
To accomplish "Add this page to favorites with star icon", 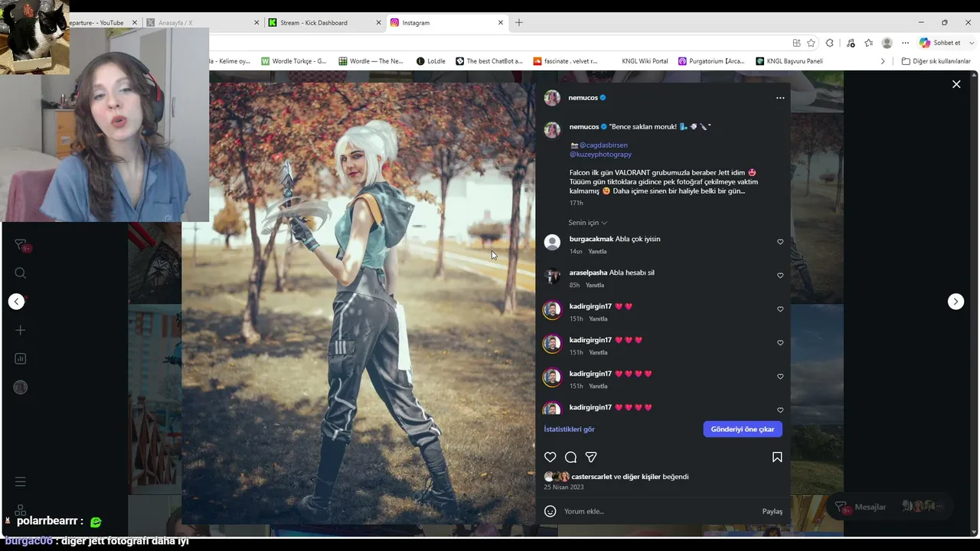I will (x=811, y=43).
